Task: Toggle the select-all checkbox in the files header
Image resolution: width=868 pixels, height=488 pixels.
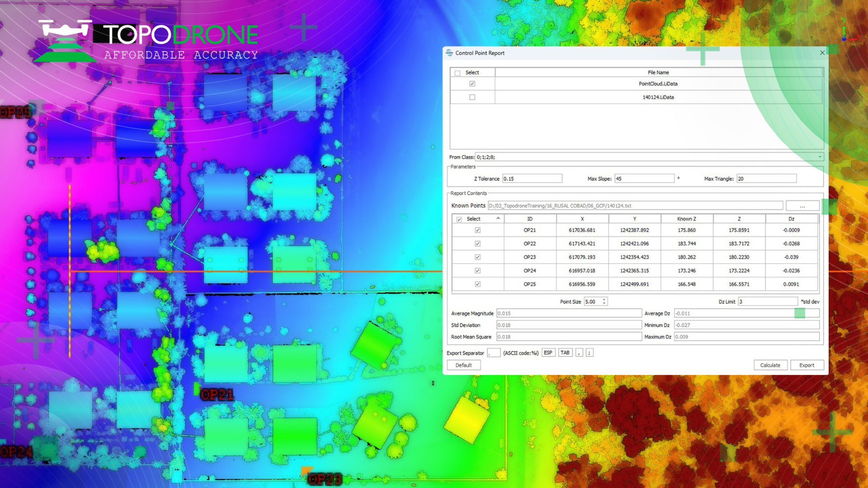Action: click(x=458, y=73)
